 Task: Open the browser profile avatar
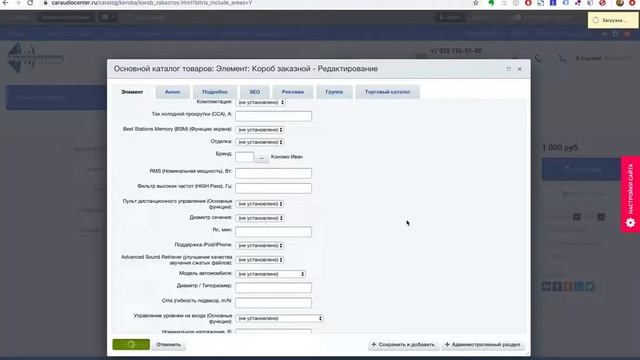point(620,3)
